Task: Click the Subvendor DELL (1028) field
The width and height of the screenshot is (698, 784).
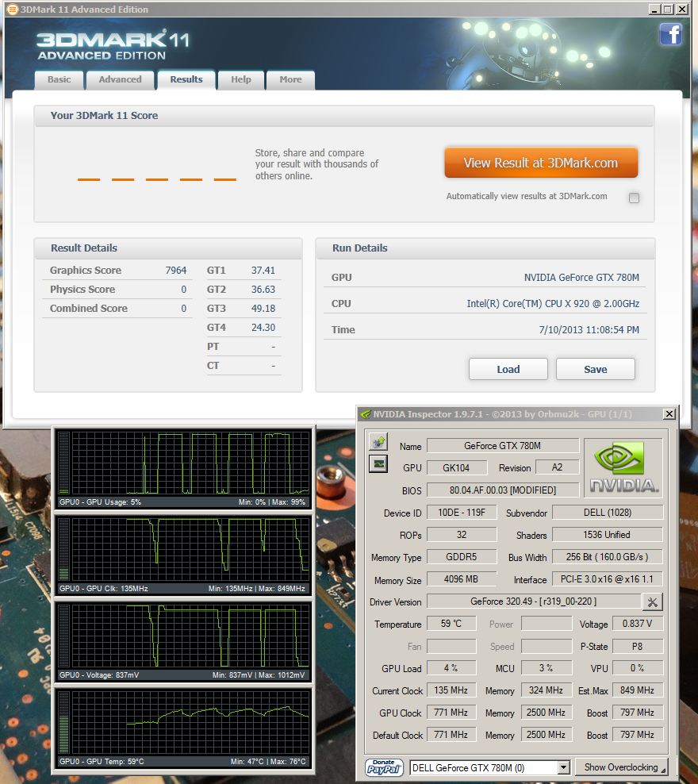Action: click(607, 513)
